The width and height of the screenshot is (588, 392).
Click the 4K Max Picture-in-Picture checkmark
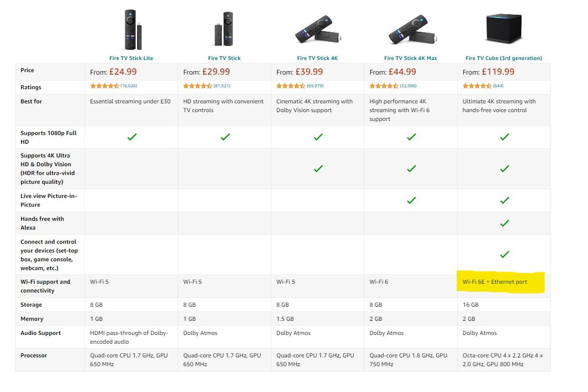411,200
